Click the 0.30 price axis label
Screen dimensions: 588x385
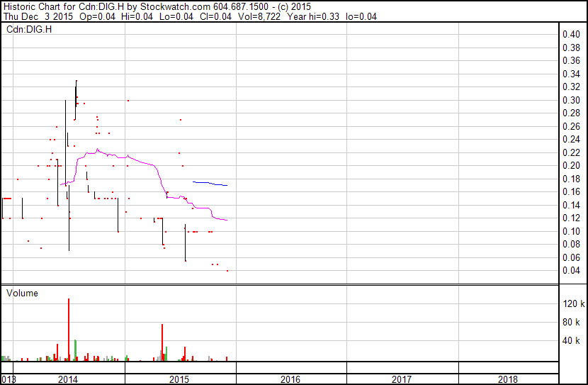(x=571, y=100)
